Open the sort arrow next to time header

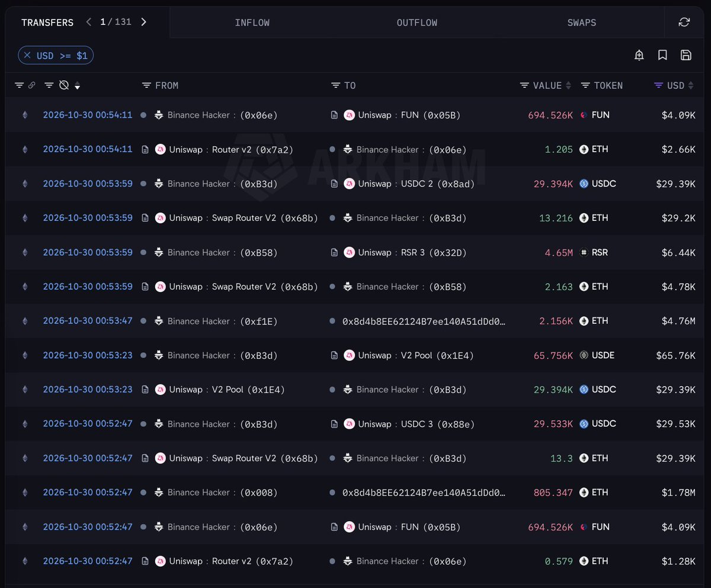point(77,86)
